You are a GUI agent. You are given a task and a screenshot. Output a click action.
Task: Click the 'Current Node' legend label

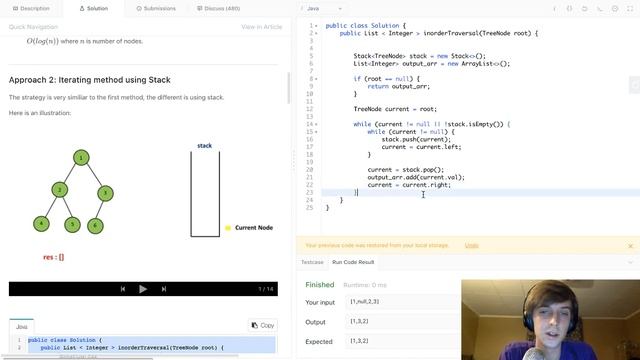point(254,228)
